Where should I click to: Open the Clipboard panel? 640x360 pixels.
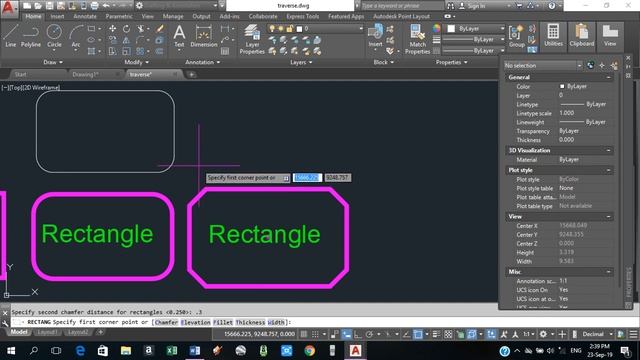pos(582,36)
